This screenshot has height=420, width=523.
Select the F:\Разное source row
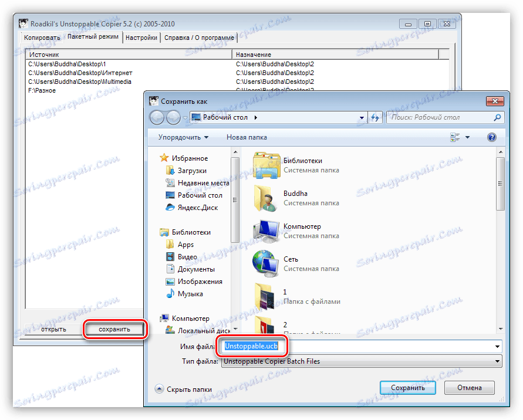pos(42,90)
